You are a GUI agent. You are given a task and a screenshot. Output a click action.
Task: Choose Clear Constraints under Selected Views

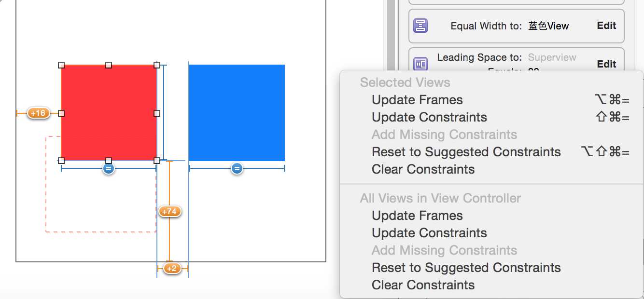423,169
